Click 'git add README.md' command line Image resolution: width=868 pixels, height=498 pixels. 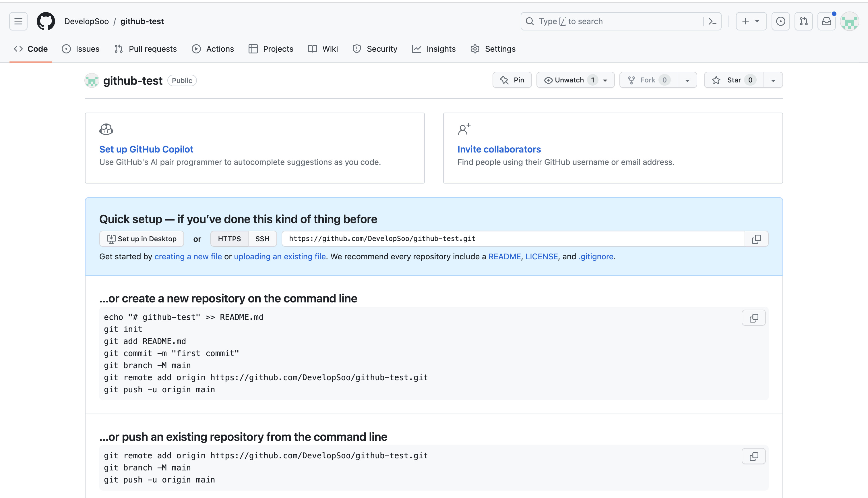click(x=145, y=341)
